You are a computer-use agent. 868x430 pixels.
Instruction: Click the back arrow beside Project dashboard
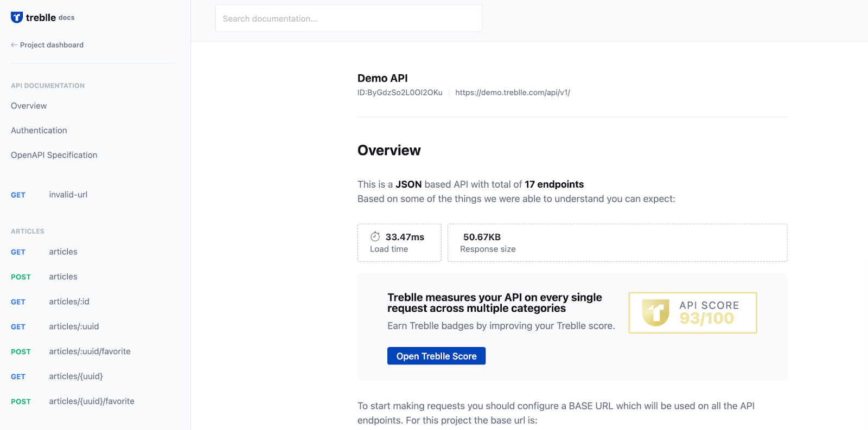tap(14, 45)
